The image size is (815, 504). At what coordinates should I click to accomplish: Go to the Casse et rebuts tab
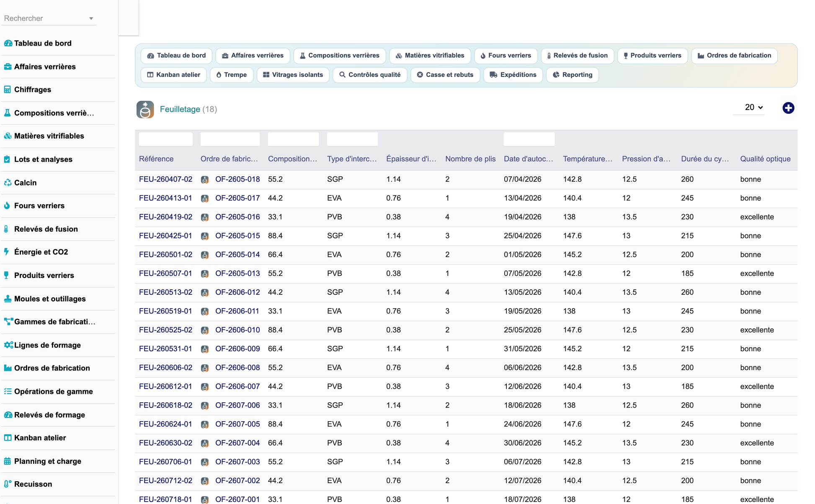(x=445, y=75)
